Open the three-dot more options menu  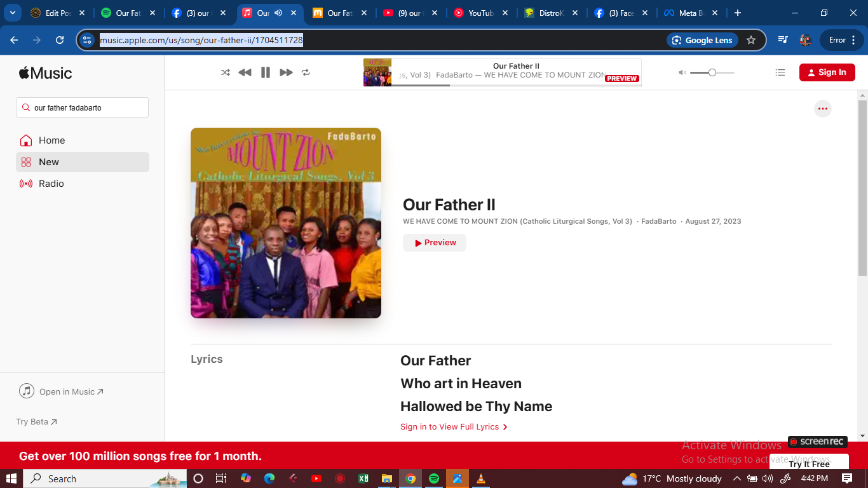click(x=823, y=109)
